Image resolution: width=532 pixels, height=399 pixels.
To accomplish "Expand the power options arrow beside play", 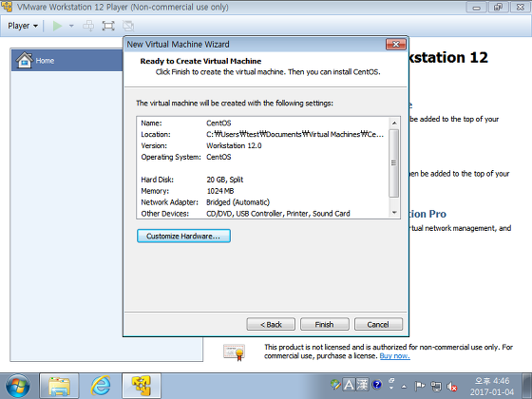I will 71,26.
